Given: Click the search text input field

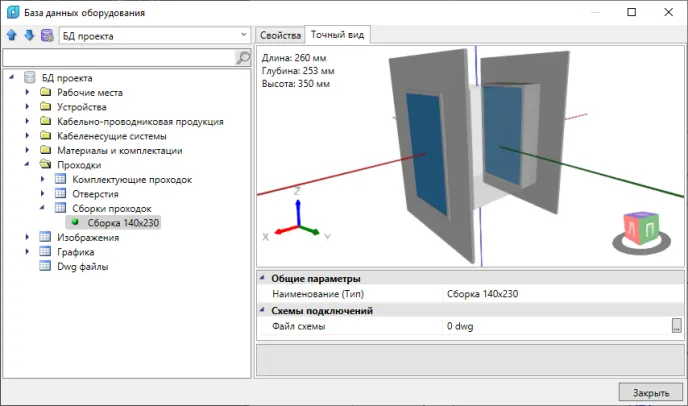Looking at the screenshot, I should point(118,58).
